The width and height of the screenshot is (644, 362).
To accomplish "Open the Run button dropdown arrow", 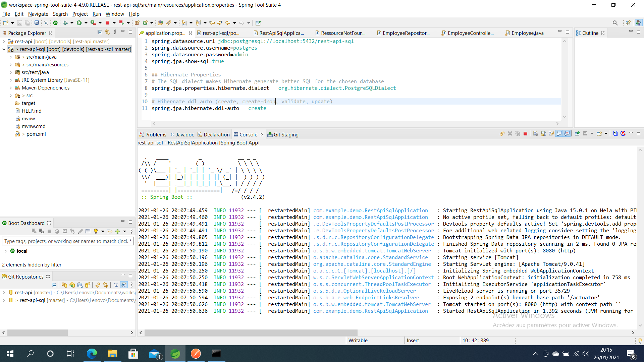I will [x=86, y=23].
